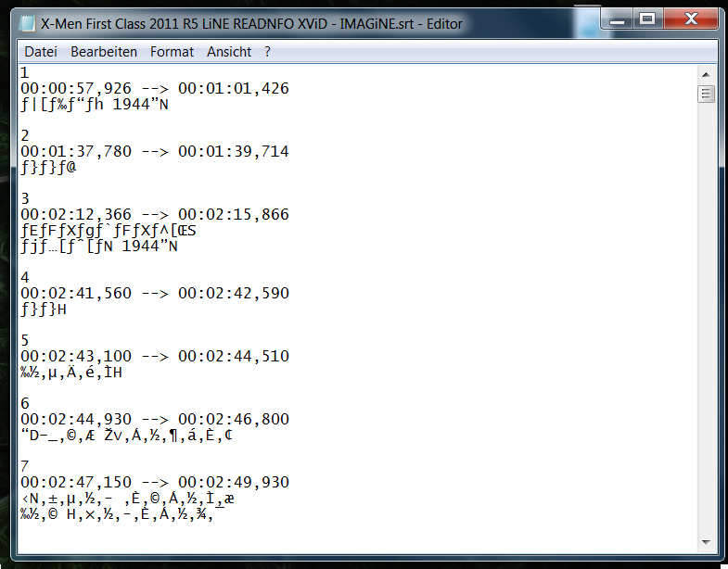
Task: Open the Ansicht menu
Action: point(229,52)
